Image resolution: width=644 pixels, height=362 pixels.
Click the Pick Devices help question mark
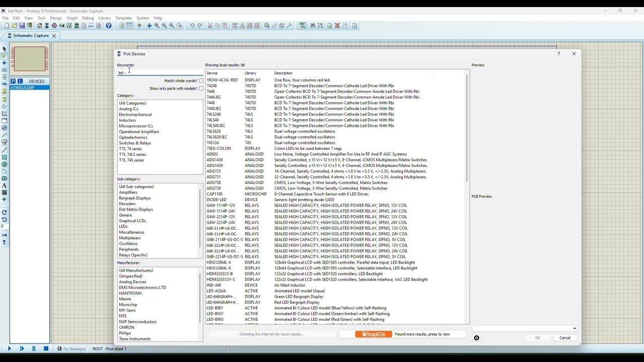pyautogui.click(x=558, y=54)
